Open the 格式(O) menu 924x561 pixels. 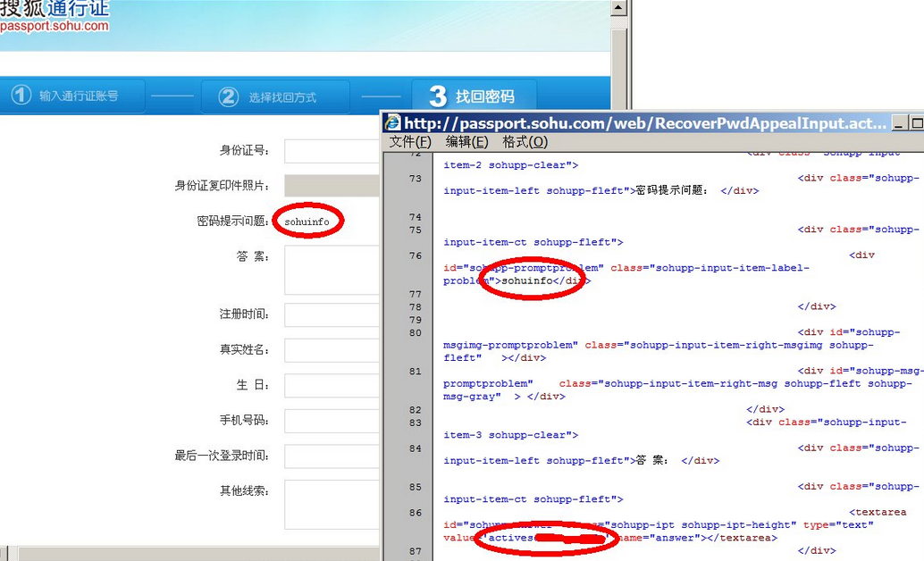pyautogui.click(x=523, y=141)
